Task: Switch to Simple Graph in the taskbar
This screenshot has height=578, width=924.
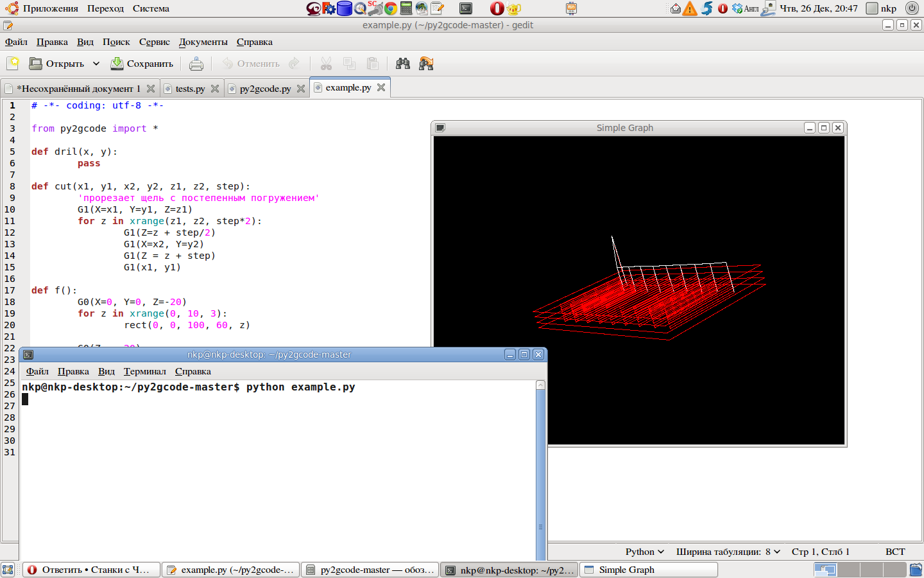Action: 649,570
